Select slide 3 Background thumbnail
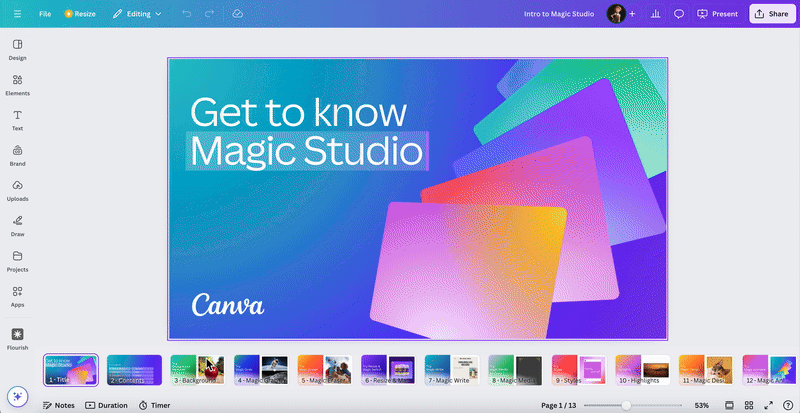800x413 pixels. (197, 370)
